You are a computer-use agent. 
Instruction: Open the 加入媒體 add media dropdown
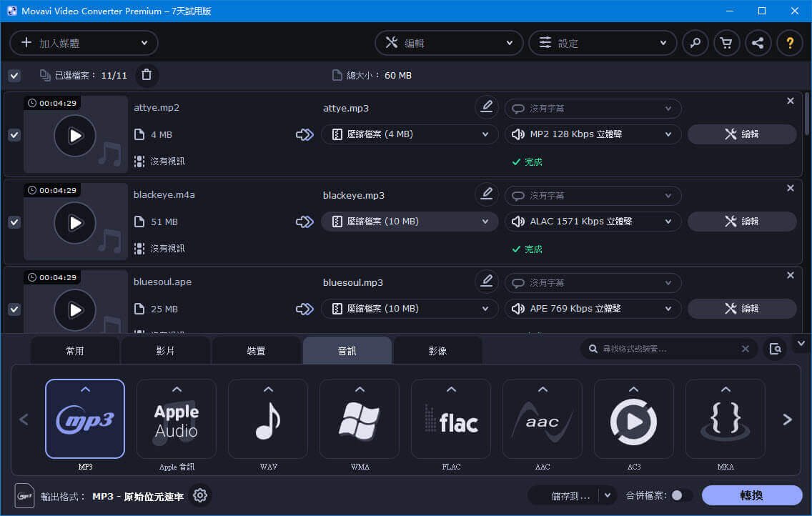click(84, 43)
